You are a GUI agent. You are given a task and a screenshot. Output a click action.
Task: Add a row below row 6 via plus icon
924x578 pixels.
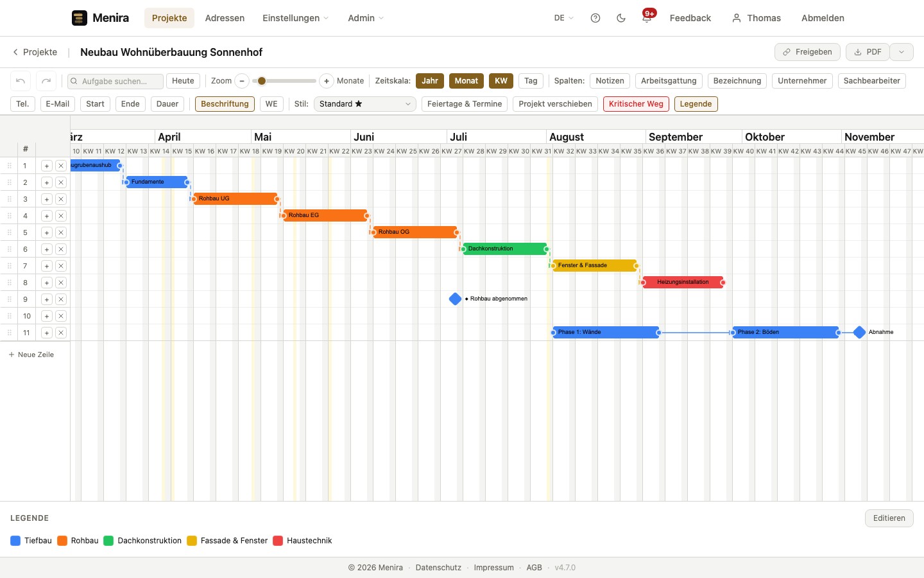(x=47, y=249)
